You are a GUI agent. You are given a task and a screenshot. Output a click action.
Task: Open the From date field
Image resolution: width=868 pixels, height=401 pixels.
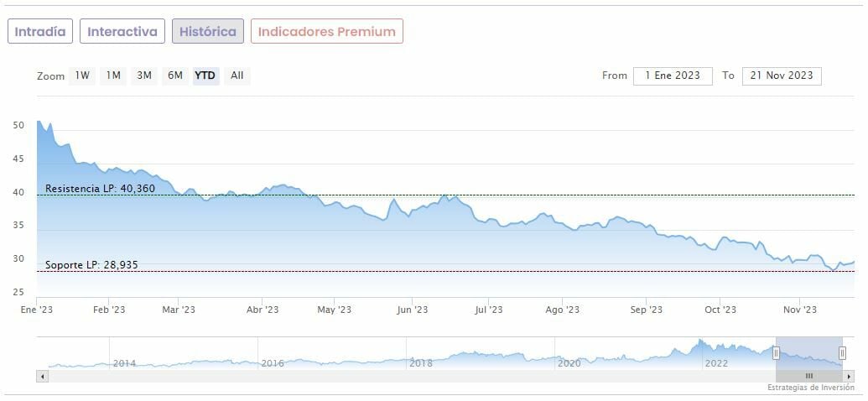673,76
